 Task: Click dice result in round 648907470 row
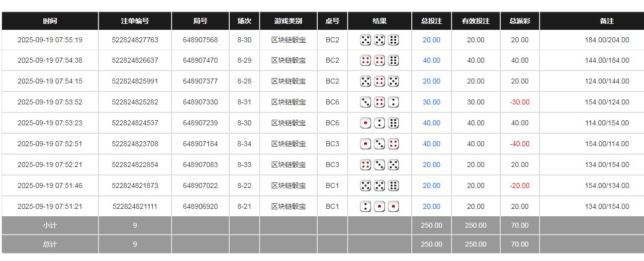[x=379, y=61]
